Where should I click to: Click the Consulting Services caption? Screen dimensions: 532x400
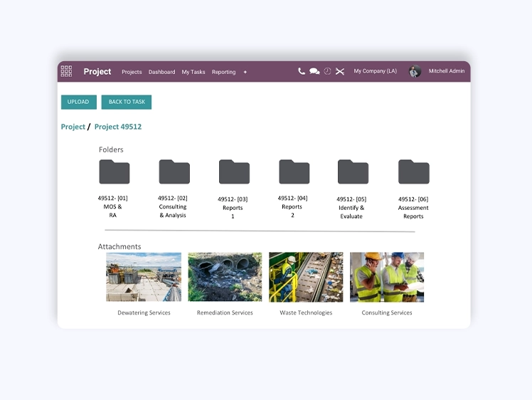(387, 312)
